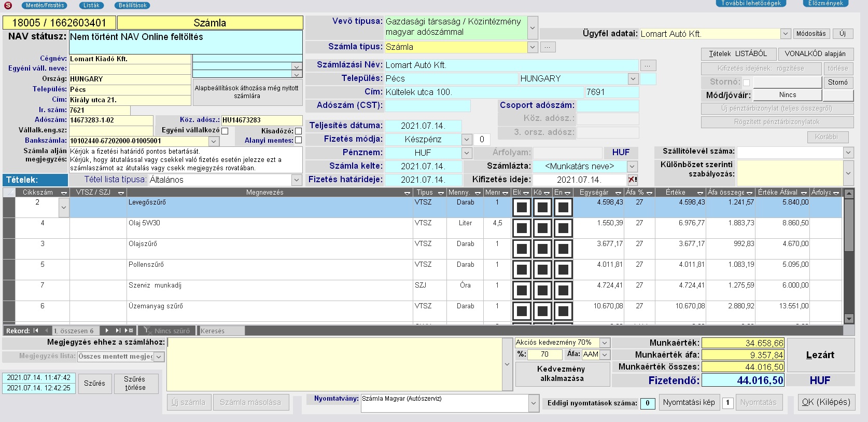Enable the Kisadózó checkbox
Screen dimensions: 868x422
(x=298, y=131)
